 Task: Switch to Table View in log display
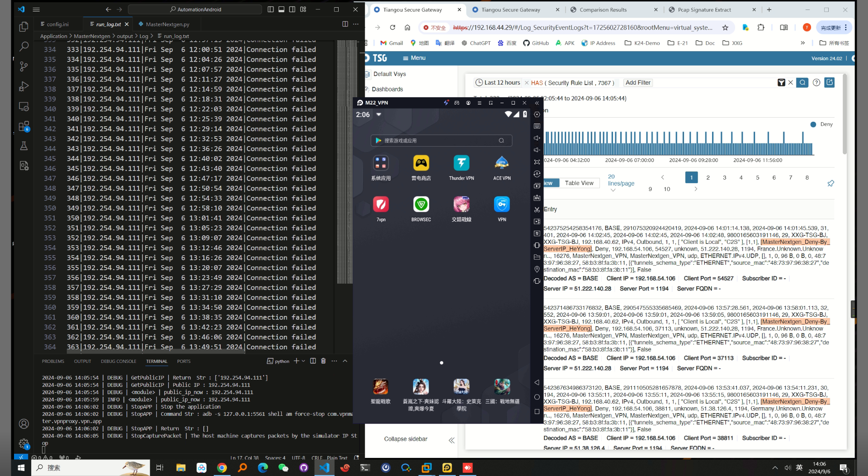click(x=579, y=183)
